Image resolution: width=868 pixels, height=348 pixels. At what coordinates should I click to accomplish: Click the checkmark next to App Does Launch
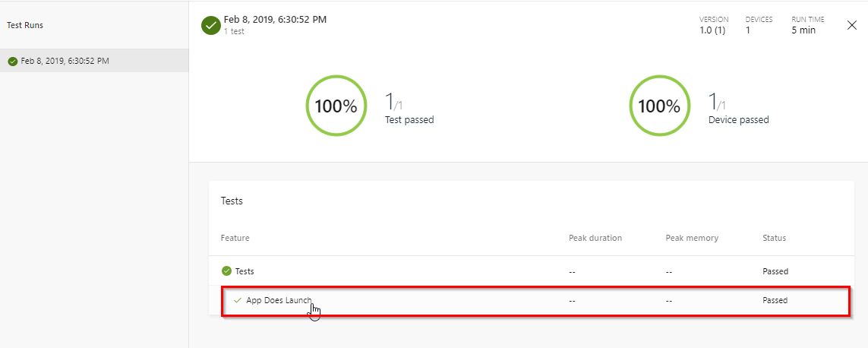(238, 300)
